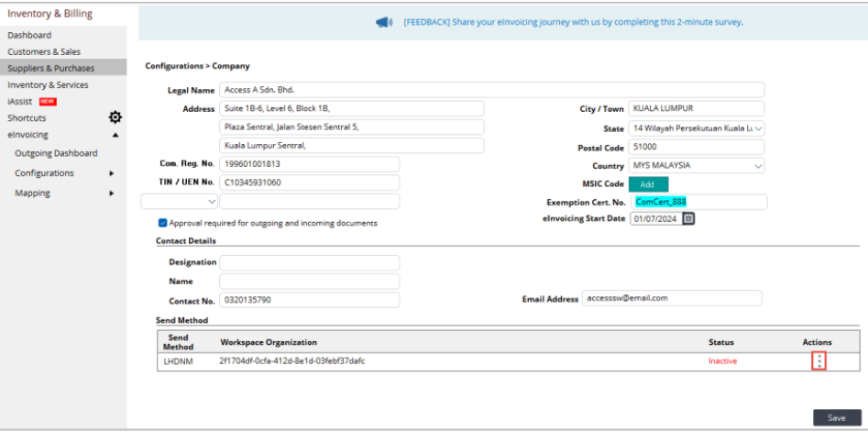
Task: Click the Exemption Cert. No. field
Action: [x=698, y=202]
